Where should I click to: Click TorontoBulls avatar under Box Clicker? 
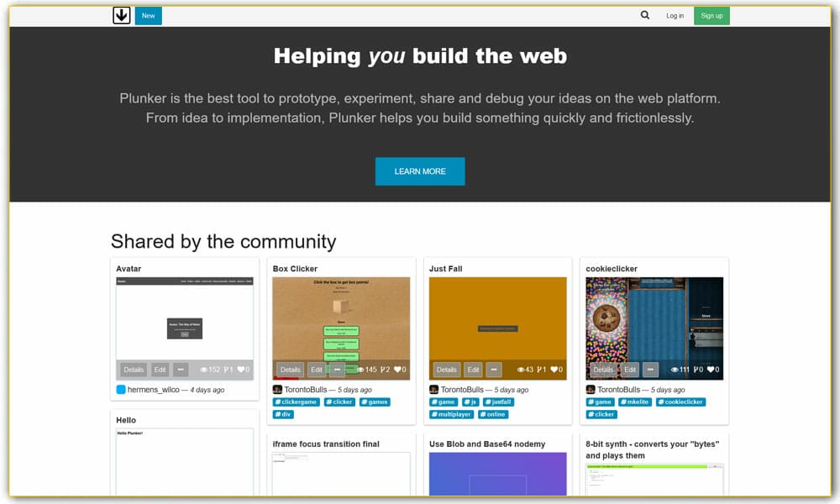click(x=277, y=390)
